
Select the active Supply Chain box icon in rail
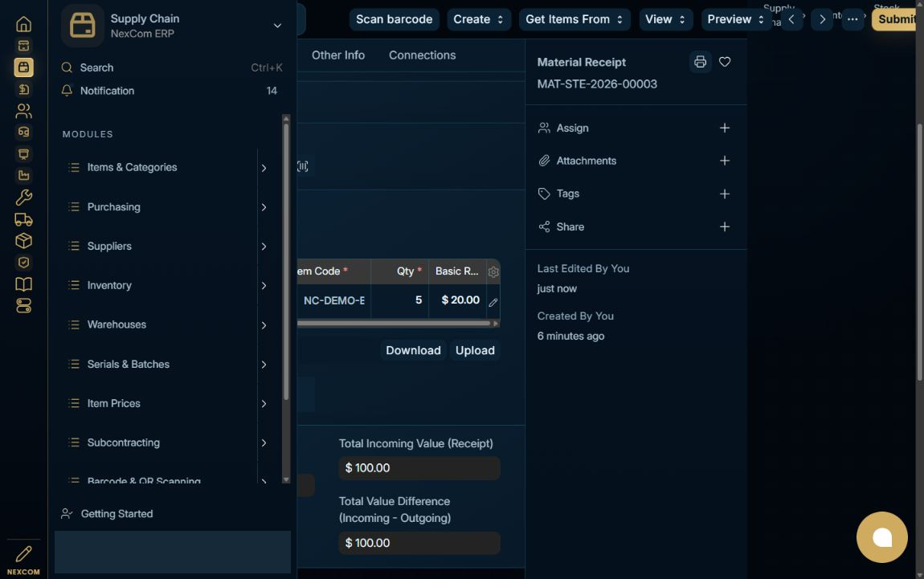point(23,67)
